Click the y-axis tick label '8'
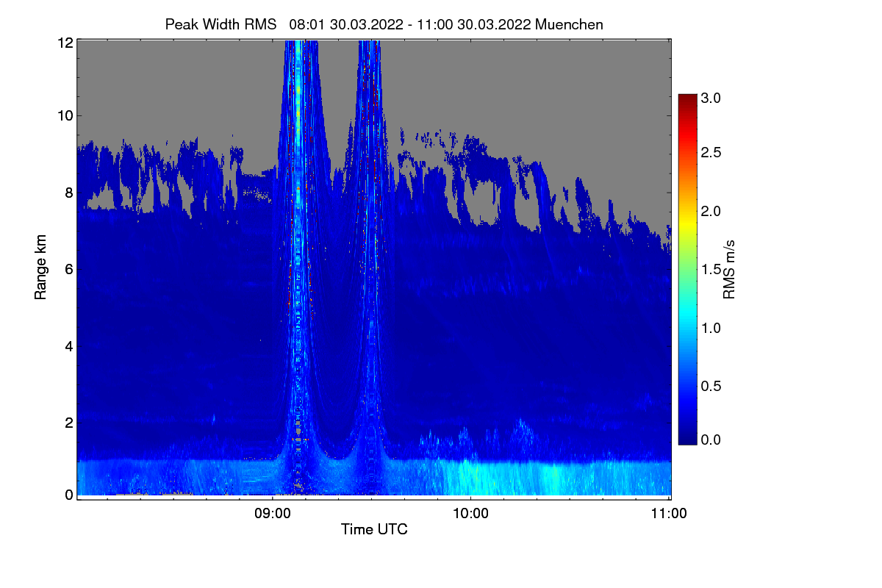Image resolution: width=882 pixels, height=588 pixels. (68, 193)
